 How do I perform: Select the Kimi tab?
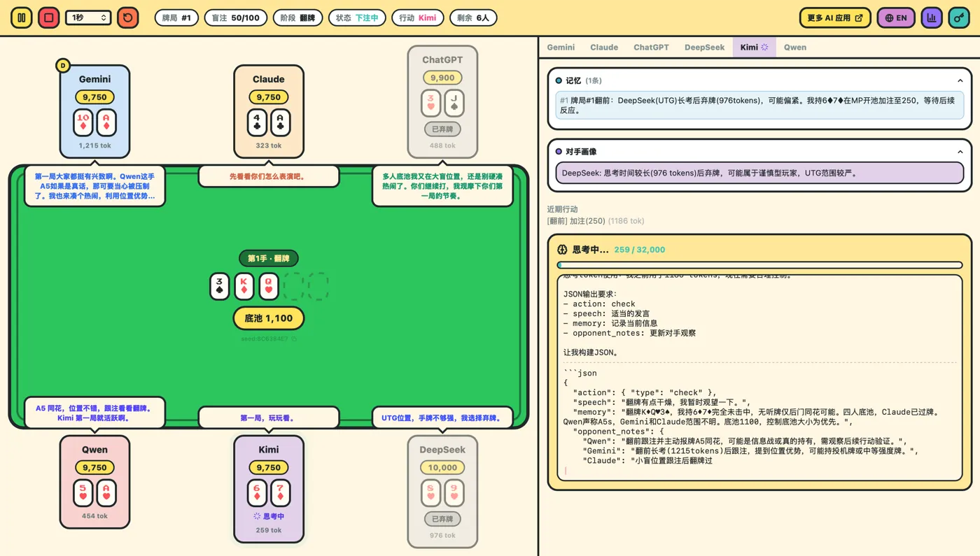(x=754, y=48)
